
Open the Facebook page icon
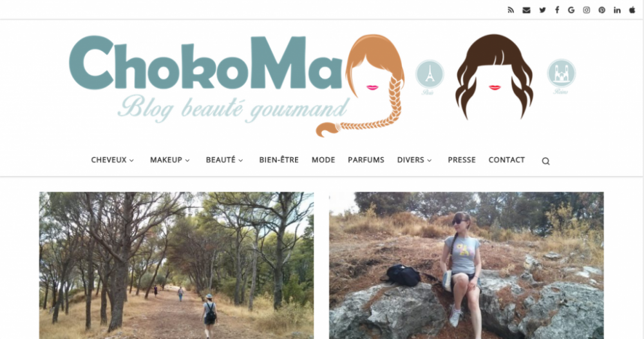[x=557, y=10]
